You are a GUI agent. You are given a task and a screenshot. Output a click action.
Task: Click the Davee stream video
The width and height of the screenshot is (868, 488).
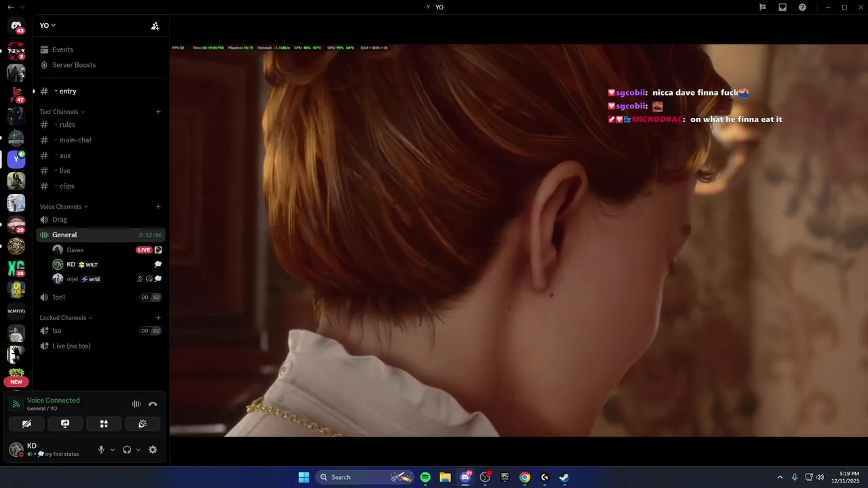[x=519, y=241]
